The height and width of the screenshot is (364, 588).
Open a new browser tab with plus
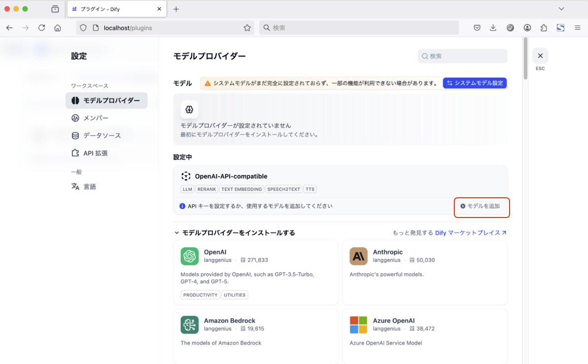tap(176, 9)
